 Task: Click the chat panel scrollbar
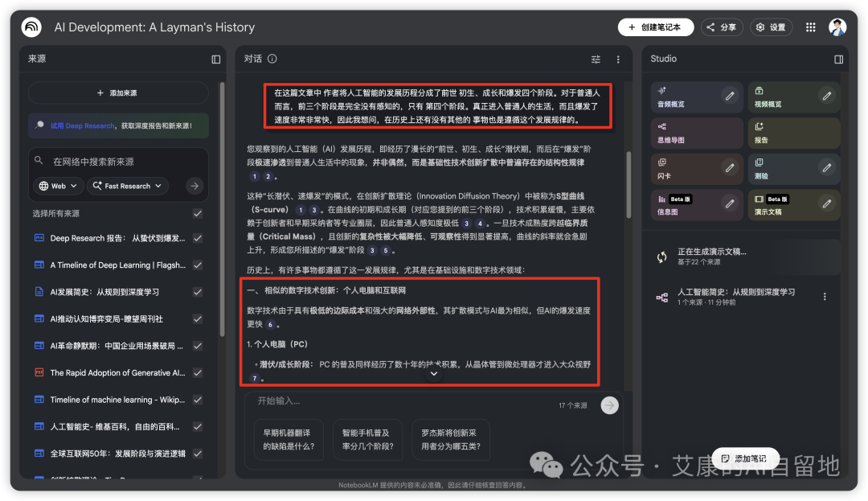628,186
